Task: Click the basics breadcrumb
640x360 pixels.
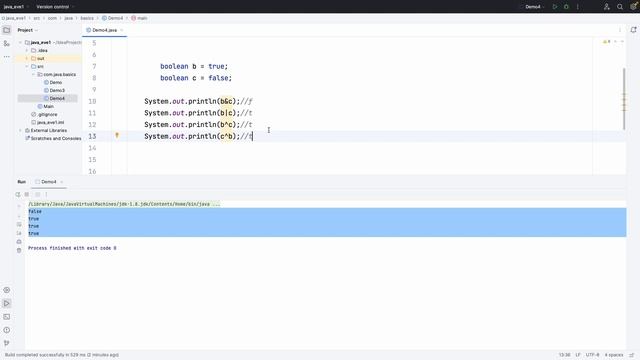Action: pos(87,18)
